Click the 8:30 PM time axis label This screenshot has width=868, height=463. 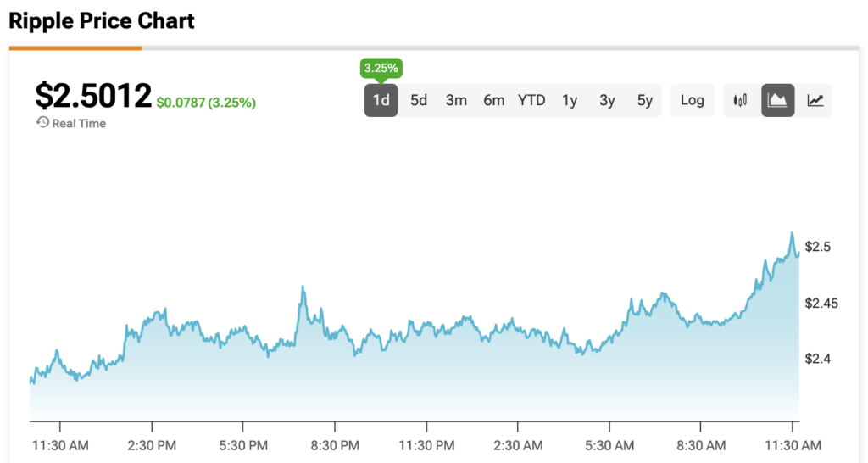335,445
